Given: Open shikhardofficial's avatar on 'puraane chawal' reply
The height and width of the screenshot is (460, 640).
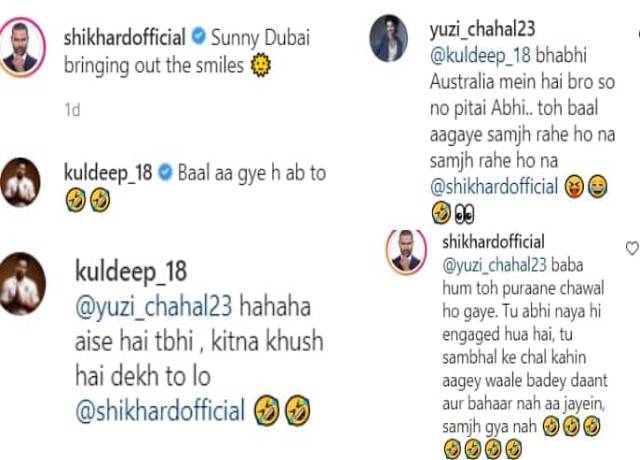Looking at the screenshot, I should [x=406, y=252].
